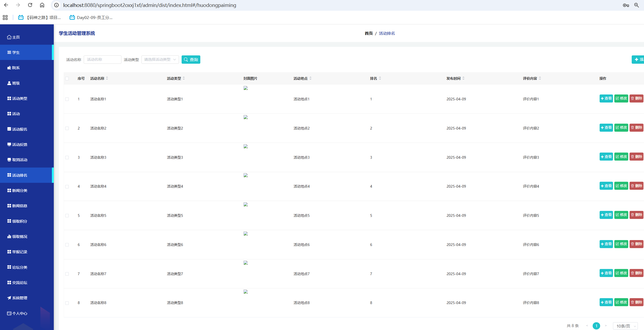644x330 pixels.
Task: Select the checkbox for 活动名称6 row
Action: (67, 245)
